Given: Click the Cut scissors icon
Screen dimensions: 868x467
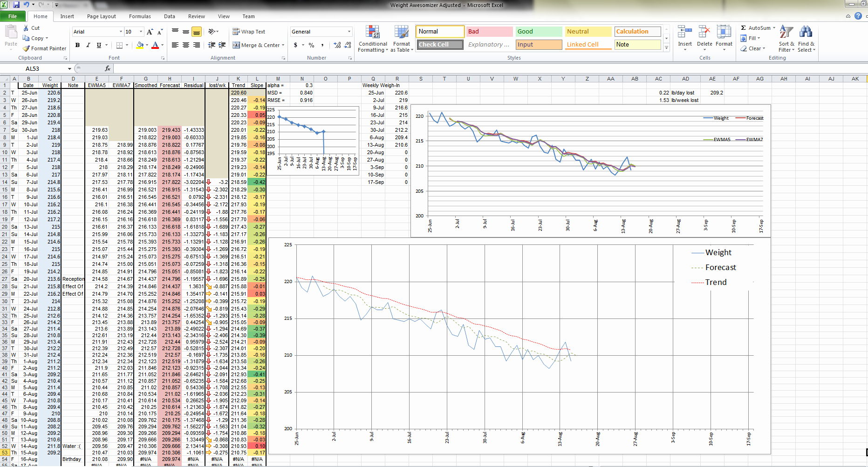Looking at the screenshot, I should (26, 28).
